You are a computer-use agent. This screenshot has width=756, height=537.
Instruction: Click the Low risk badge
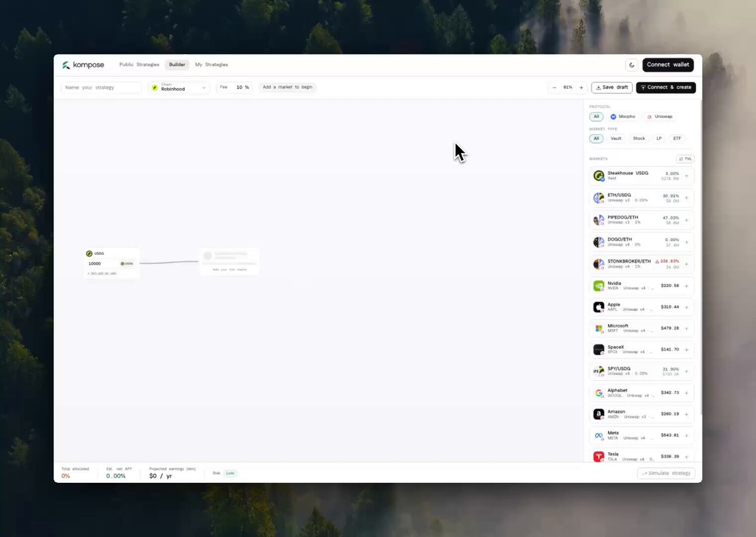(230, 473)
